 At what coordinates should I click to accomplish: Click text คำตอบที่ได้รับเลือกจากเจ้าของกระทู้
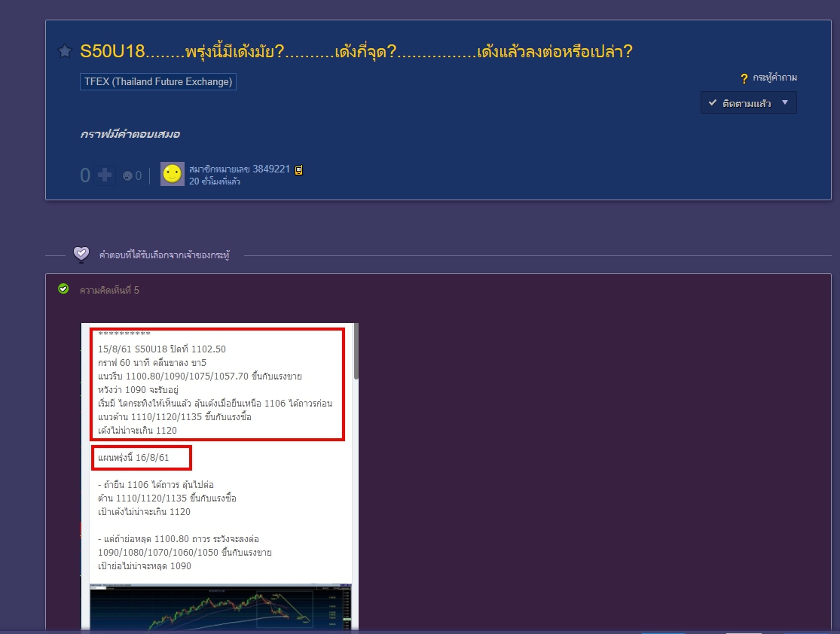(x=164, y=255)
